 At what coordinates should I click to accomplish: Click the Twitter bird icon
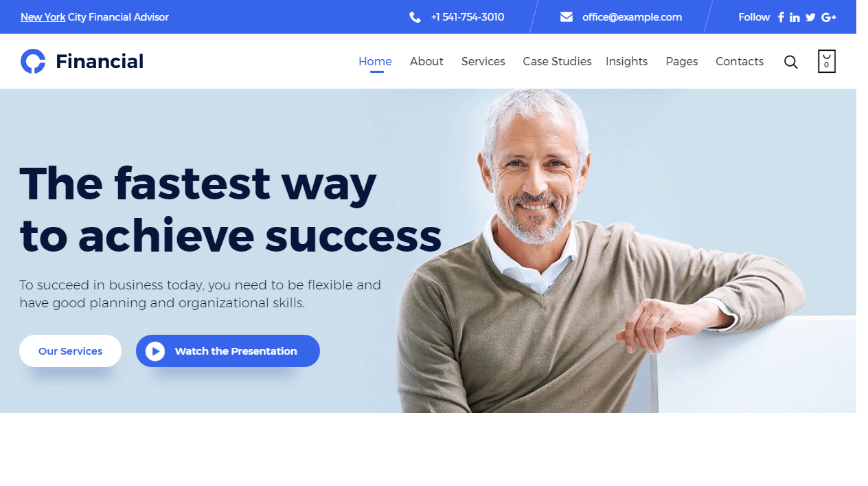(x=810, y=17)
